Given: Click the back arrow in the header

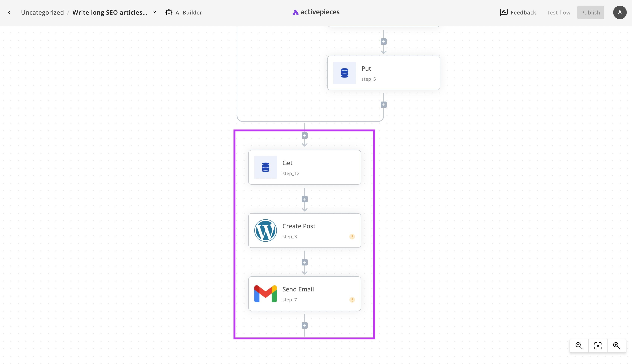Looking at the screenshot, I should (x=9, y=12).
